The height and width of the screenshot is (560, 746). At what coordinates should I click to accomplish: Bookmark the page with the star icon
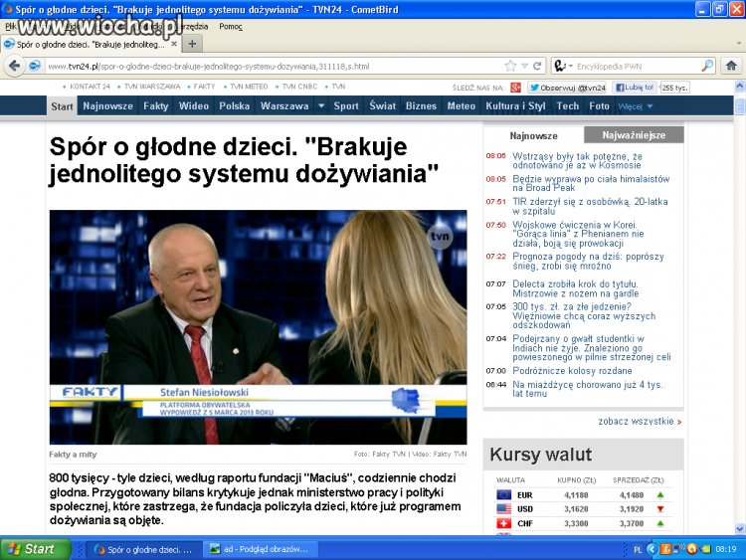(510, 66)
